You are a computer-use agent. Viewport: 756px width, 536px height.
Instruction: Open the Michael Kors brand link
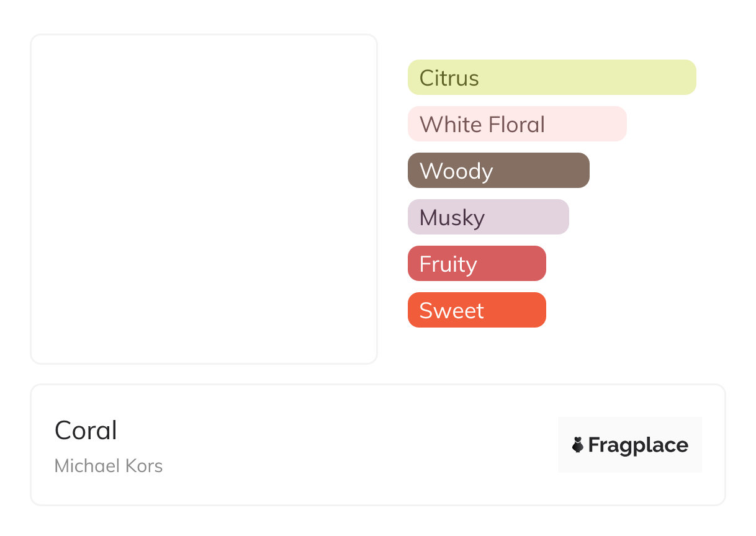point(109,466)
